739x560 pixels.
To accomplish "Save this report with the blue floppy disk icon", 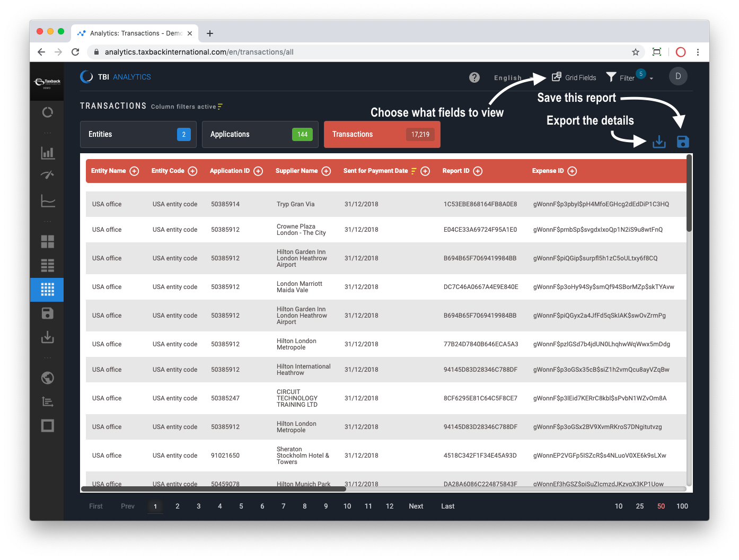I will (683, 142).
